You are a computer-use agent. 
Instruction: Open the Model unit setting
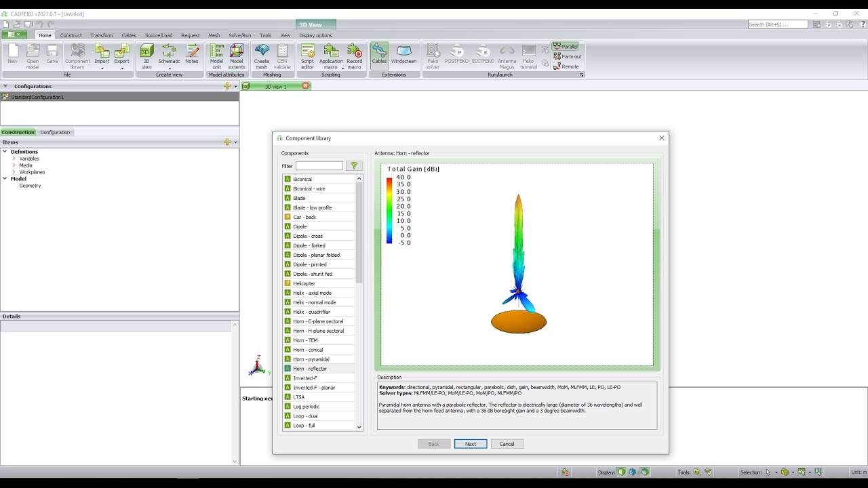click(x=216, y=56)
